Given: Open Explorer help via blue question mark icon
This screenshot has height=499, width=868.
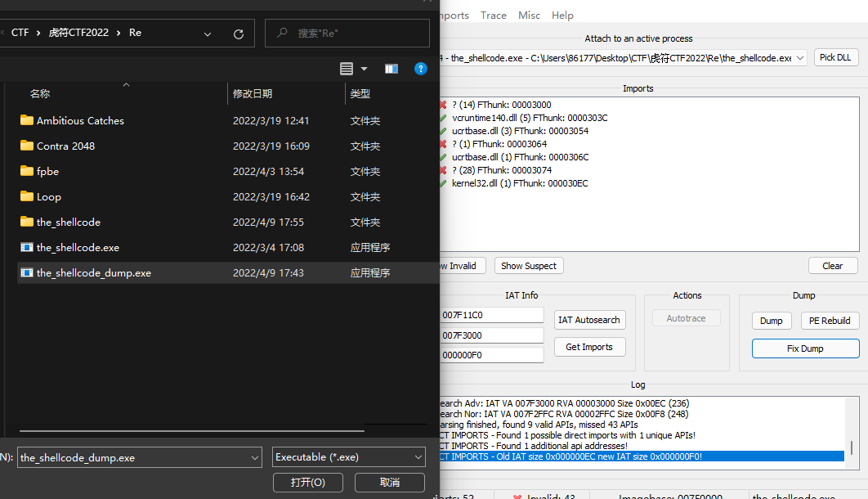Looking at the screenshot, I should (x=420, y=69).
